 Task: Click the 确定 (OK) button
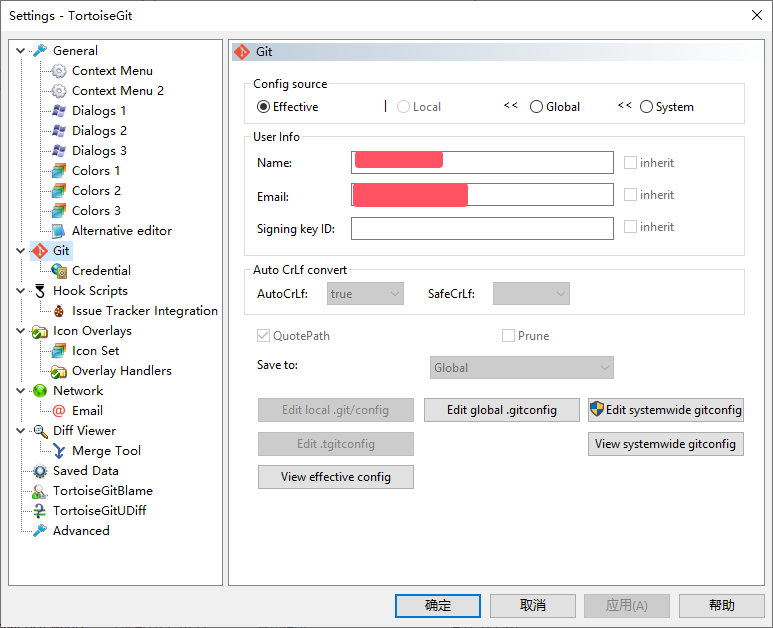pos(438,605)
